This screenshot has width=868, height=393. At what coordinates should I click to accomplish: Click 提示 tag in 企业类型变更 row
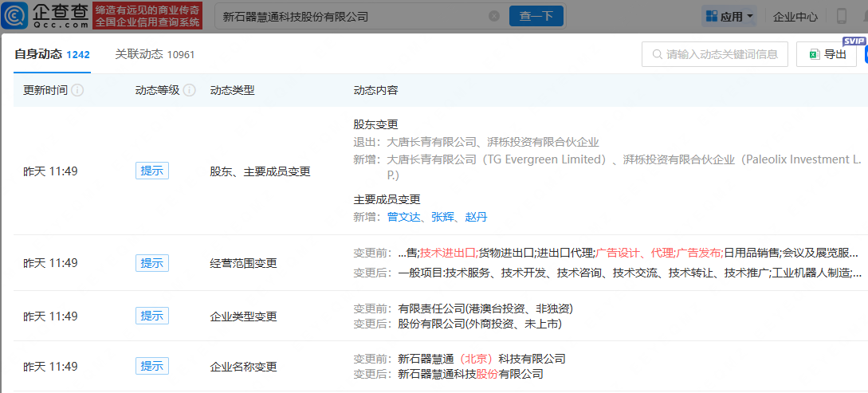click(152, 316)
